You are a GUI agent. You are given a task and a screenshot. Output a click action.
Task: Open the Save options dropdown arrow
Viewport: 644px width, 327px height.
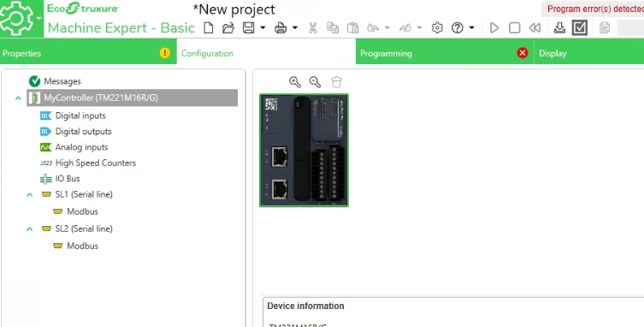pos(263,28)
